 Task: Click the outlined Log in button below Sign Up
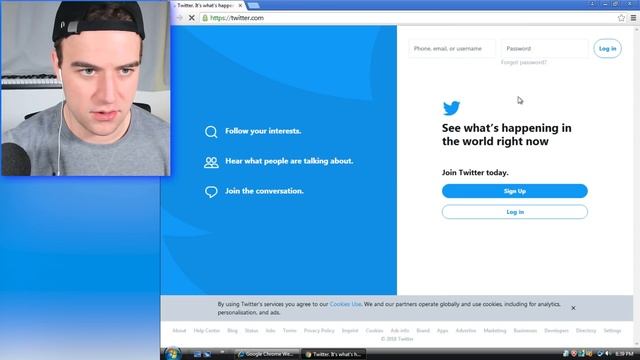[x=515, y=212]
